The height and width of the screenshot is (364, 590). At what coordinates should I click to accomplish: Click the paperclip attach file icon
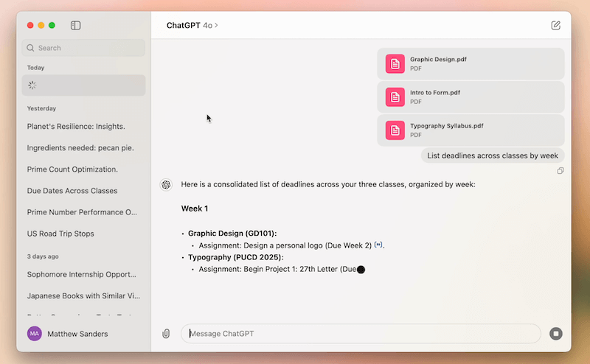coord(166,334)
